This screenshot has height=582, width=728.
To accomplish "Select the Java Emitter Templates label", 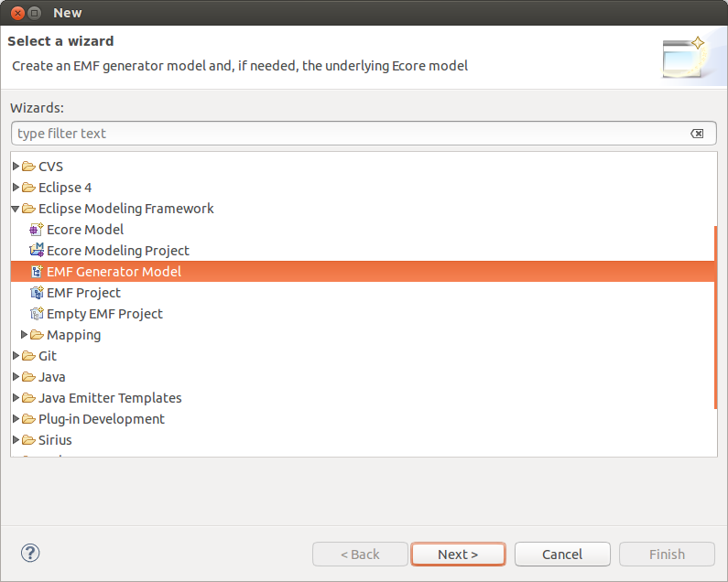I will 110,398.
